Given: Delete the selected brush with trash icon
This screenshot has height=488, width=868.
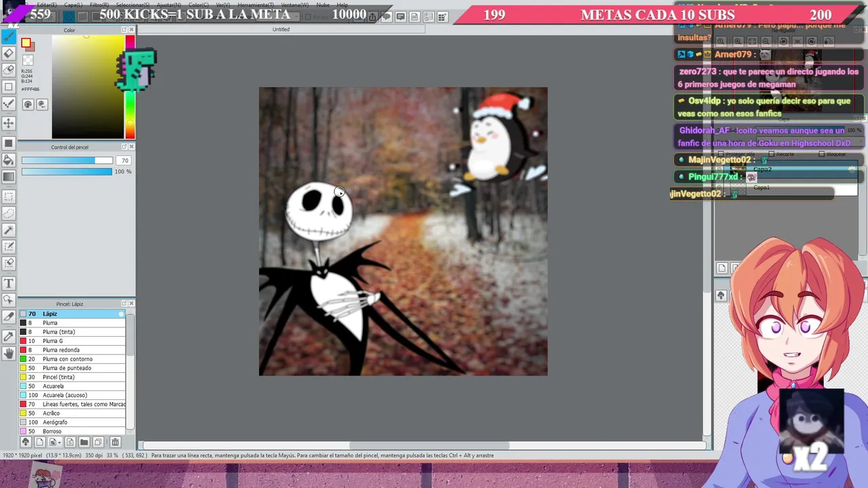Looking at the screenshot, I should 115,442.
